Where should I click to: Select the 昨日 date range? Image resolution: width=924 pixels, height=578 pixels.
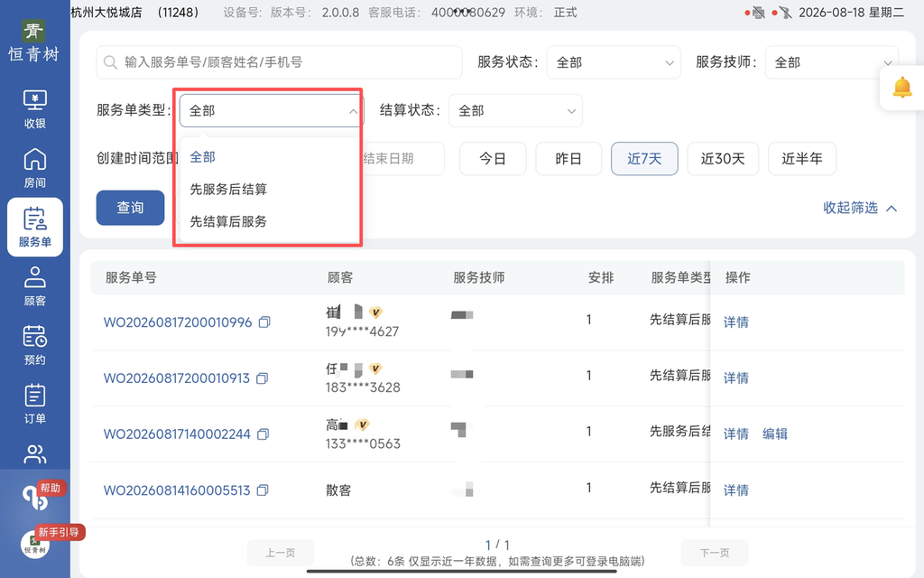click(568, 159)
